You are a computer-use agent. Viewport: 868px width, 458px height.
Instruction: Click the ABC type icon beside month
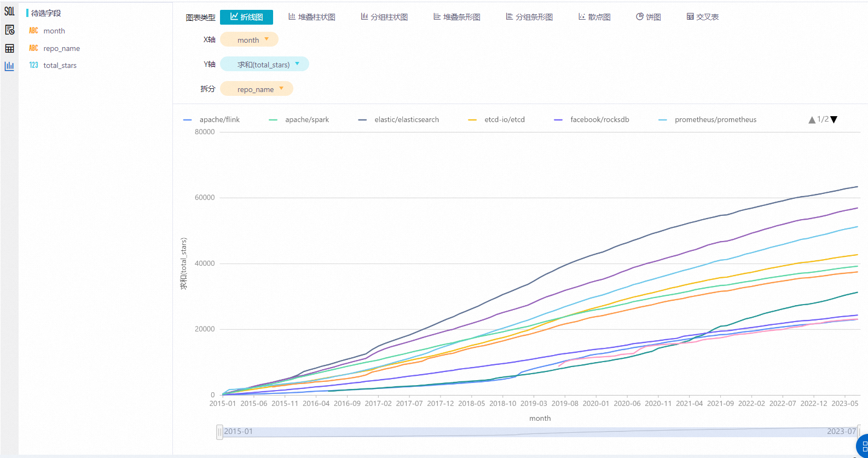(34, 31)
